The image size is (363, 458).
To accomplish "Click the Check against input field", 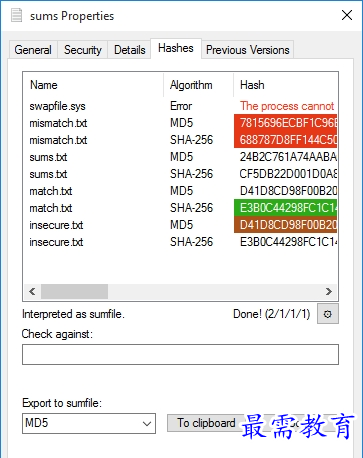I will click(180, 354).
